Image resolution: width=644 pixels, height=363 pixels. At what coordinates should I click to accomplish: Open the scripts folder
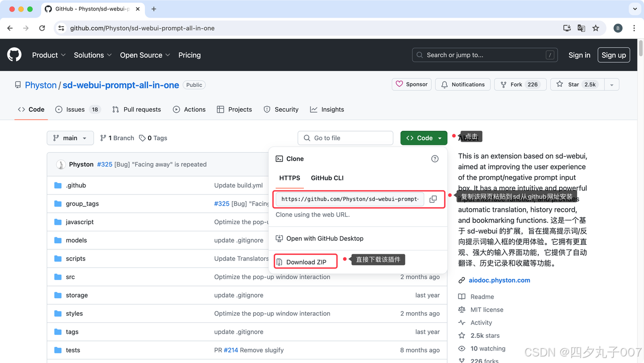point(75,258)
